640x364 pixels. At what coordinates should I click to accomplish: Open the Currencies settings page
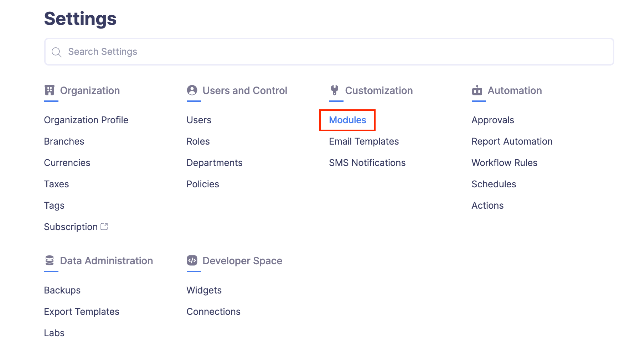point(67,163)
